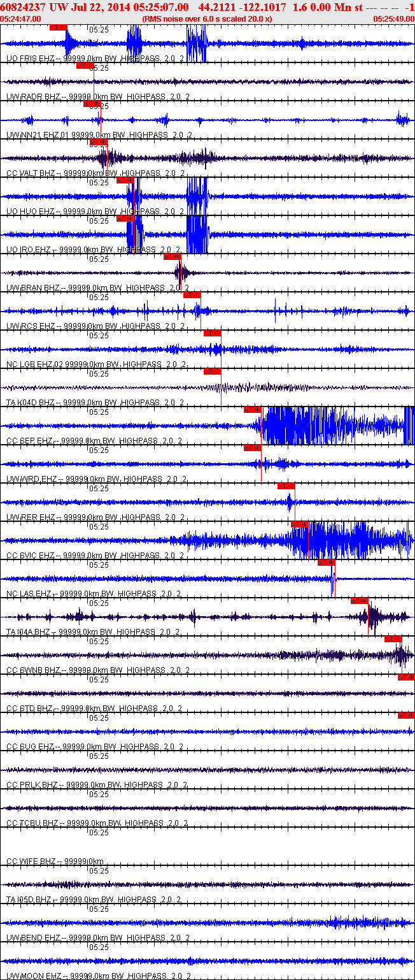Click the red pick flag on BWNB trace

point(393,639)
